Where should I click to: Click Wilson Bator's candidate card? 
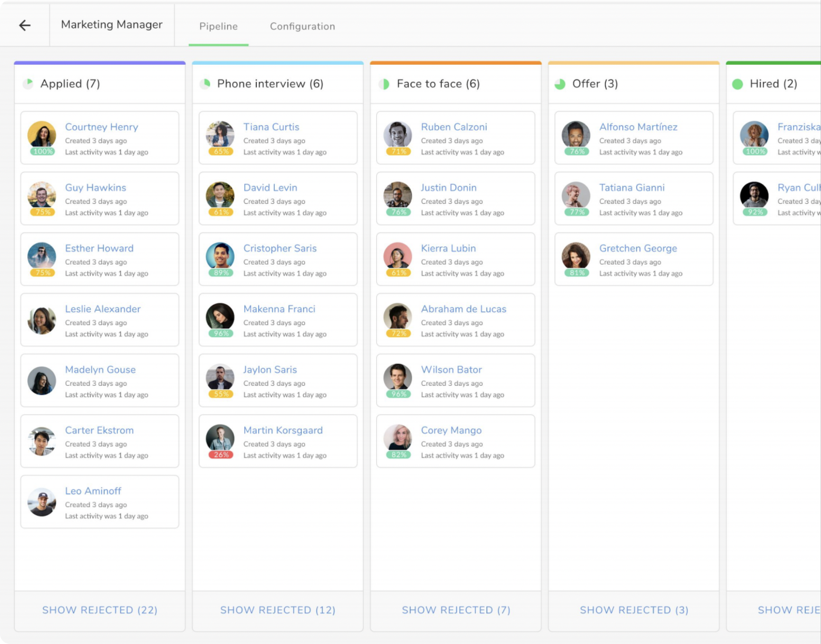coord(455,381)
